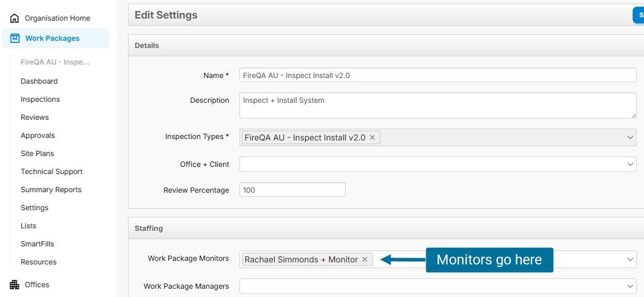The image size is (644, 297).
Task: Open Dashboard in the sidebar
Action: point(39,81)
